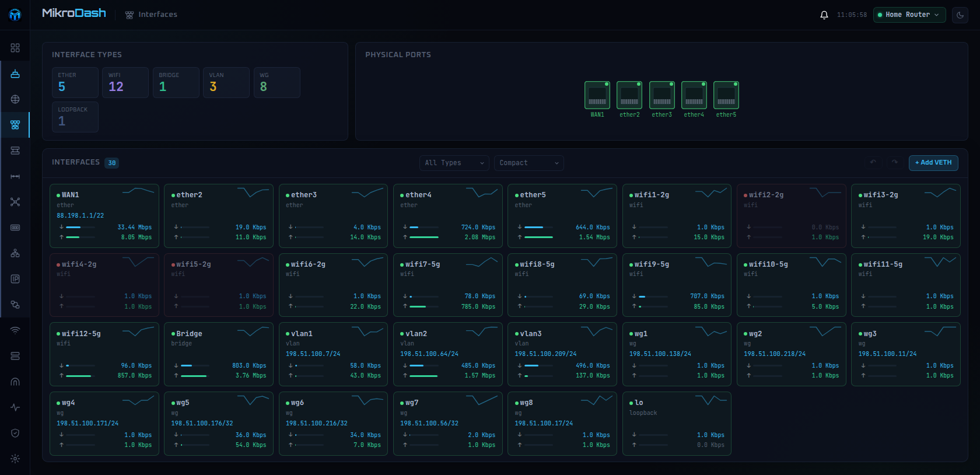Toggle dark mode with the moon button
This screenshot has width=980, height=475.
pos(960,15)
